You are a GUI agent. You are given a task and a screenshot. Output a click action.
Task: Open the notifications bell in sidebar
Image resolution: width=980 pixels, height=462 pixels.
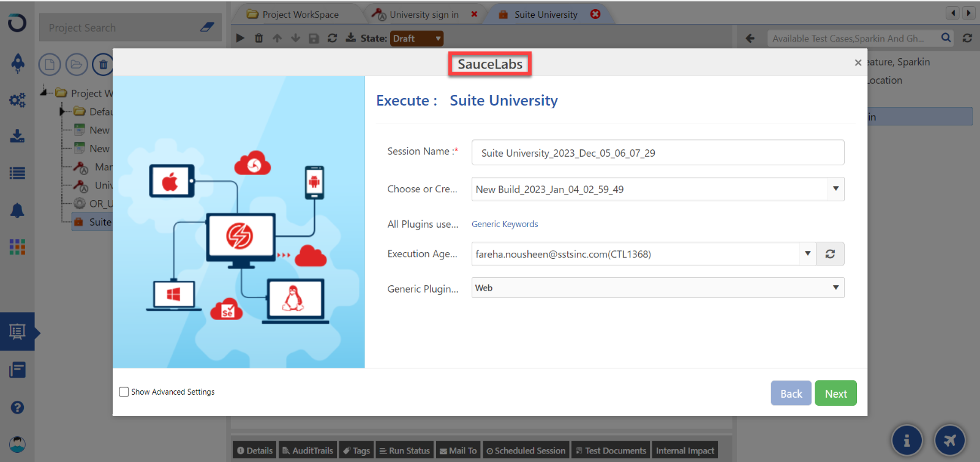click(17, 211)
